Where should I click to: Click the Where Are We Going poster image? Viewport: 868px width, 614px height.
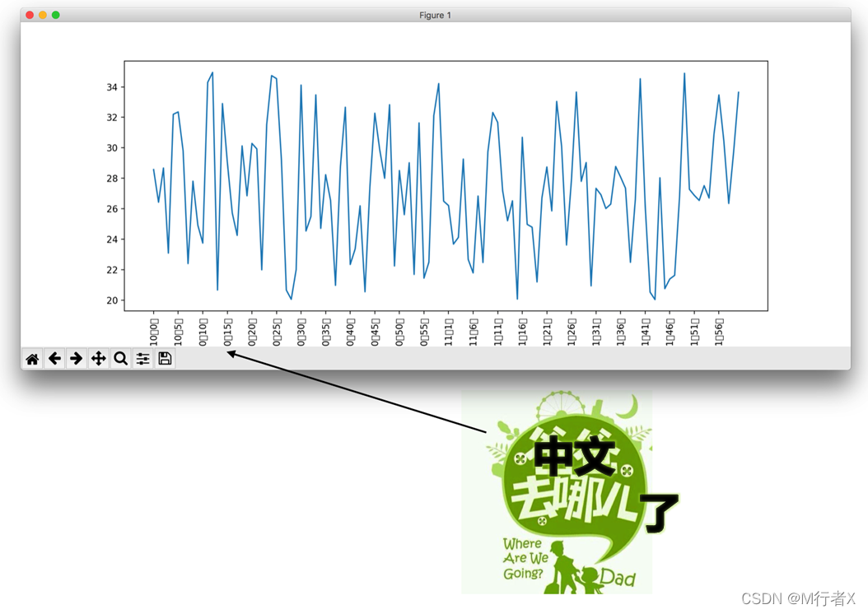point(557,491)
